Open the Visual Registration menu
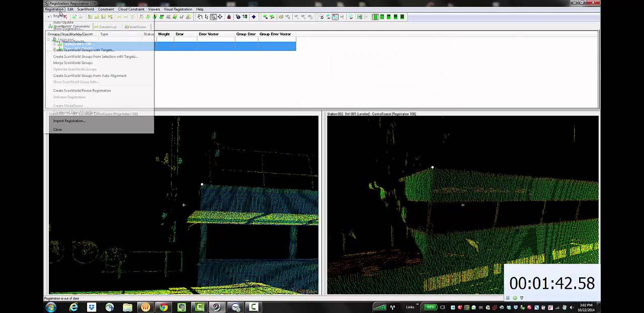The height and width of the screenshot is (313, 644). 178,9
